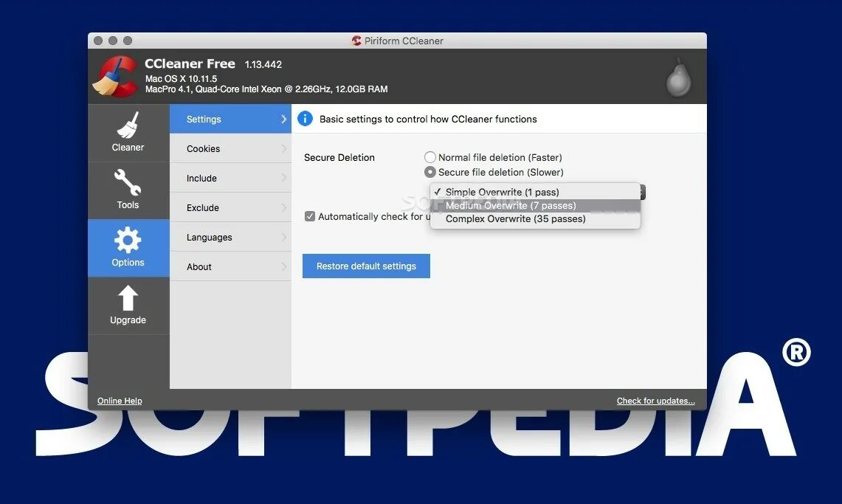This screenshot has width=842, height=504.
Task: Select the Options gear icon
Action: (128, 240)
